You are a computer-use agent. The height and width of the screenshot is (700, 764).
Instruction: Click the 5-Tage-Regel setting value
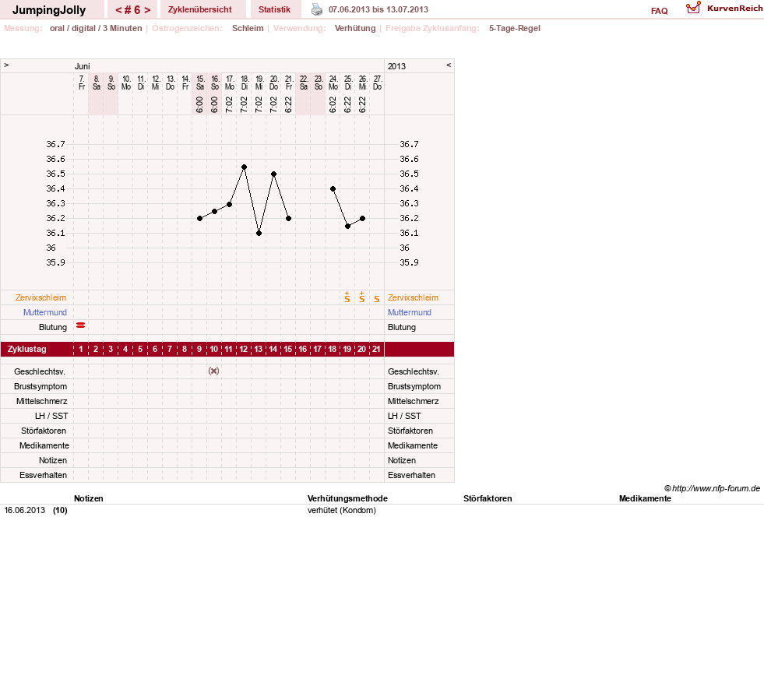click(x=515, y=28)
